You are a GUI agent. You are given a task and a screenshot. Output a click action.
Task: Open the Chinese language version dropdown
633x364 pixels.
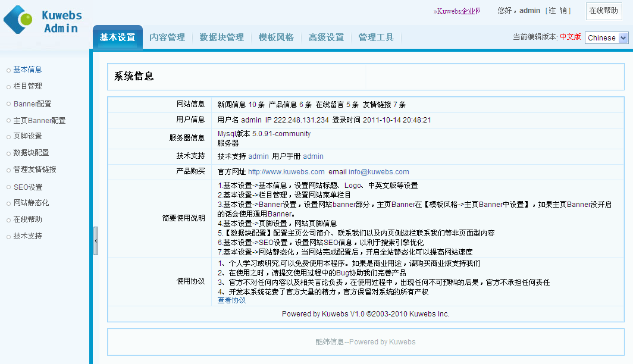606,37
